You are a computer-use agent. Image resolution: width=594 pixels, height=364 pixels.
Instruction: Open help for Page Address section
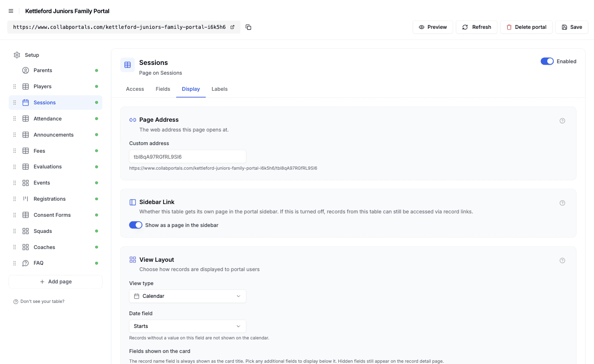(x=562, y=121)
